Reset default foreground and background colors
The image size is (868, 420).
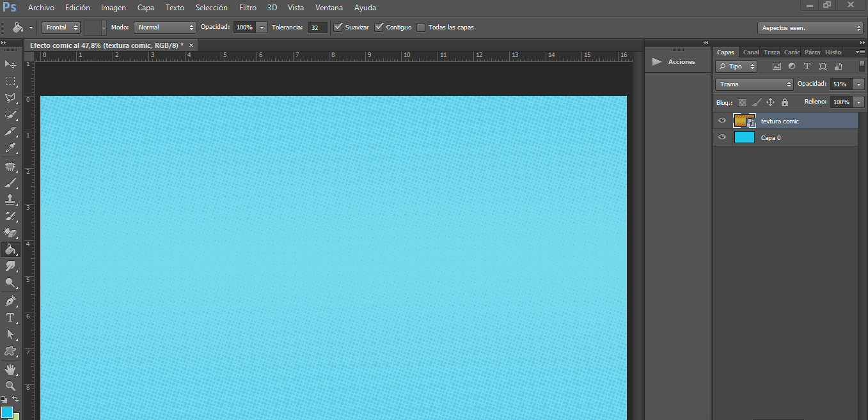coord(4,399)
